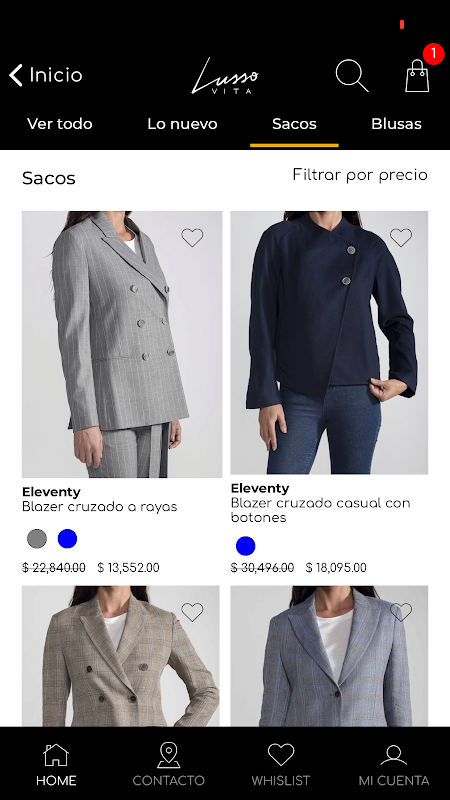Go back to Inicio
Image resolution: width=450 pixels, height=800 pixels.
[x=45, y=75]
